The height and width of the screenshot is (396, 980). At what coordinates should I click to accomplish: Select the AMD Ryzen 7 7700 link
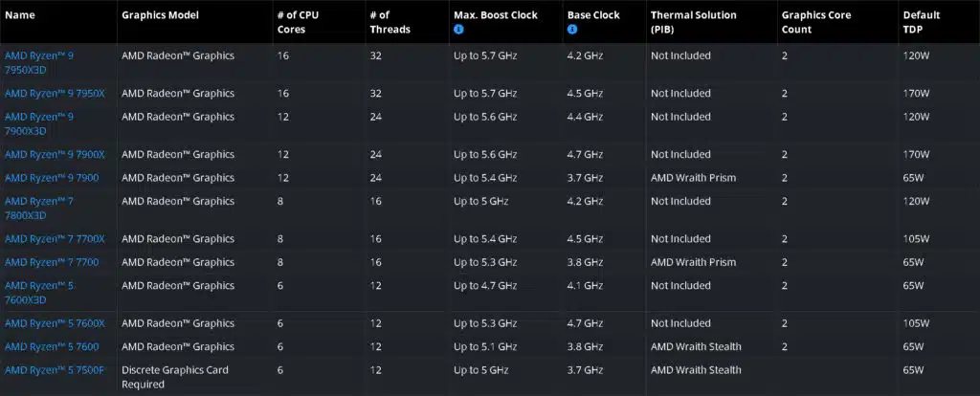(x=52, y=262)
